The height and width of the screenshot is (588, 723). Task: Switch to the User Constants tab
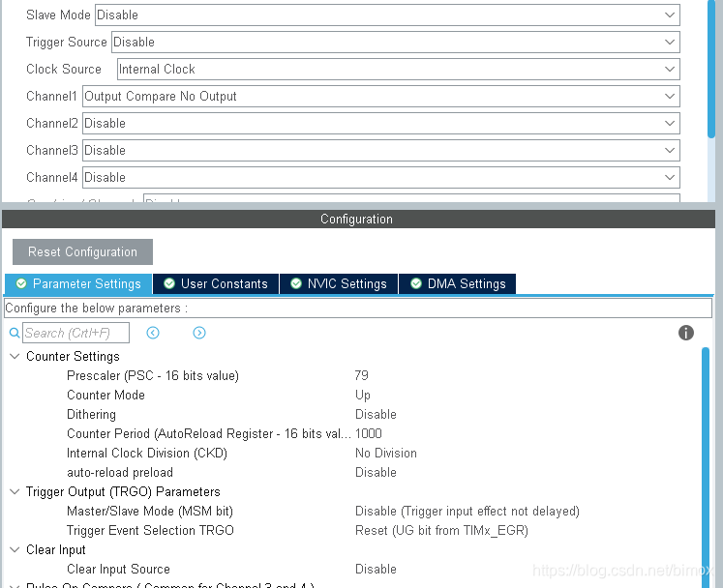(x=216, y=284)
